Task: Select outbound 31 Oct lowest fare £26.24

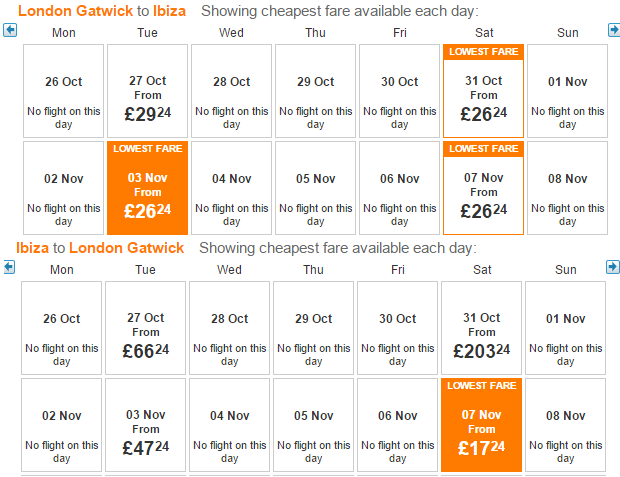Action: coord(484,91)
